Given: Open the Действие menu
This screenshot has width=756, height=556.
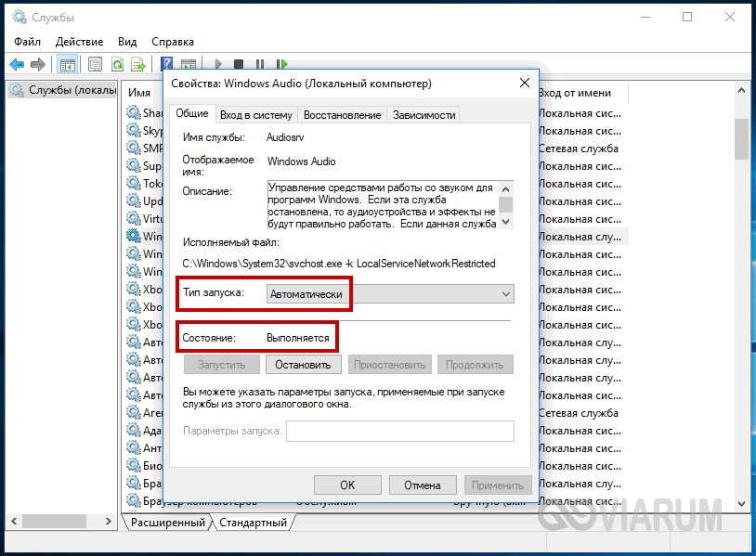Looking at the screenshot, I should click(x=79, y=42).
